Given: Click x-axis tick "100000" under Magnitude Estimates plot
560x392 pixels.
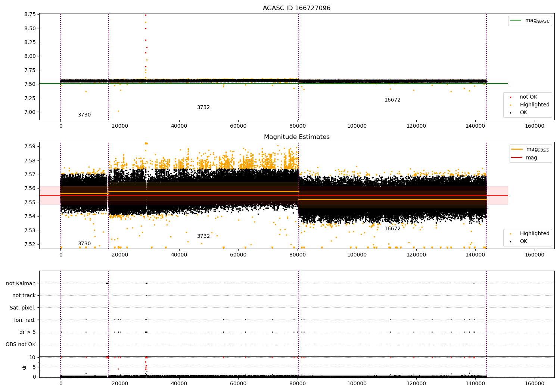Looking at the screenshot, I should point(357,255).
